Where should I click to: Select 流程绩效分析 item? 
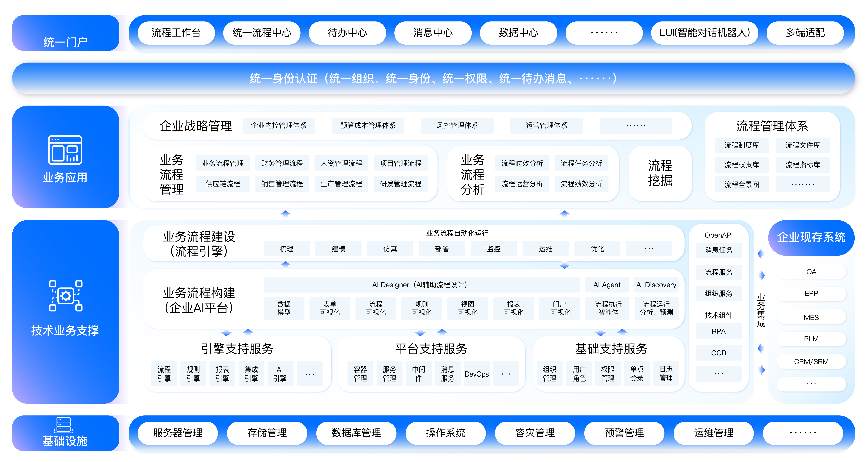[x=582, y=184]
